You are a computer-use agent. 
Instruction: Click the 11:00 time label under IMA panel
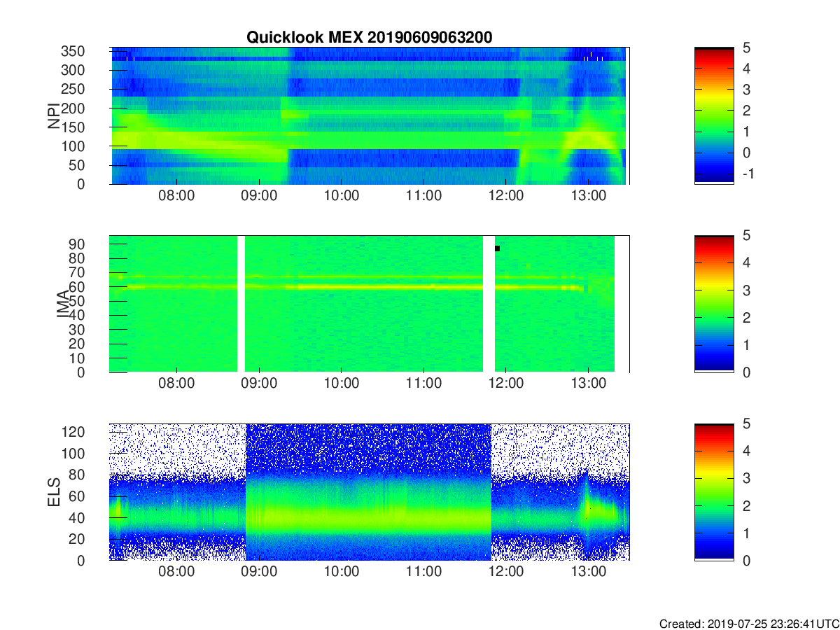[423, 385]
